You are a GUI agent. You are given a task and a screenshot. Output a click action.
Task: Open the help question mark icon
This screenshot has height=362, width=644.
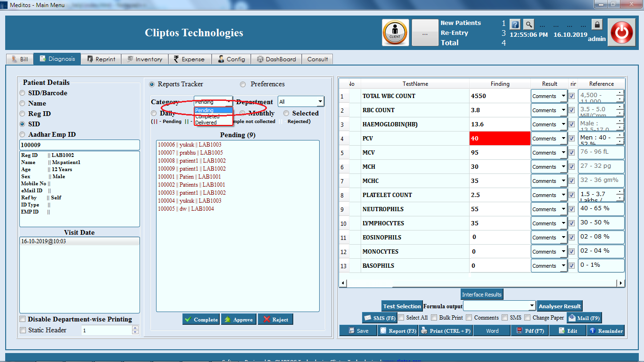[x=515, y=24]
